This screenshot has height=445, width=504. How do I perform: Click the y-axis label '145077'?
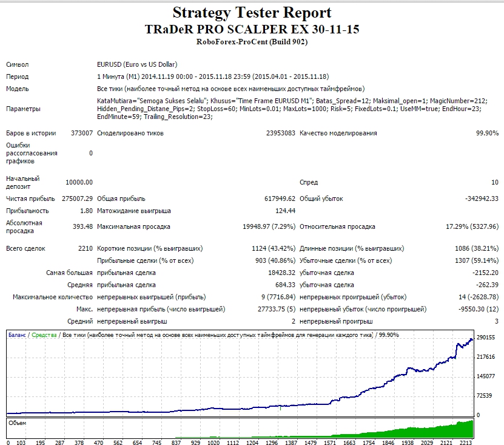[486, 376]
